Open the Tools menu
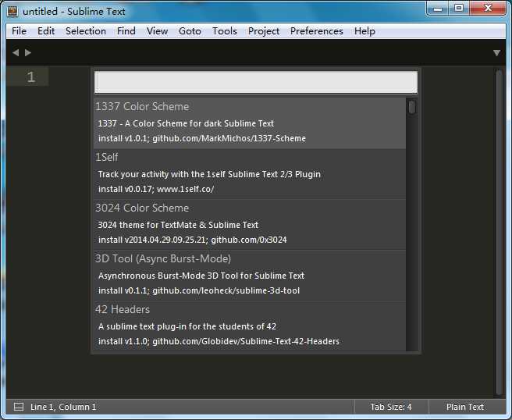512x420 pixels. click(x=224, y=31)
